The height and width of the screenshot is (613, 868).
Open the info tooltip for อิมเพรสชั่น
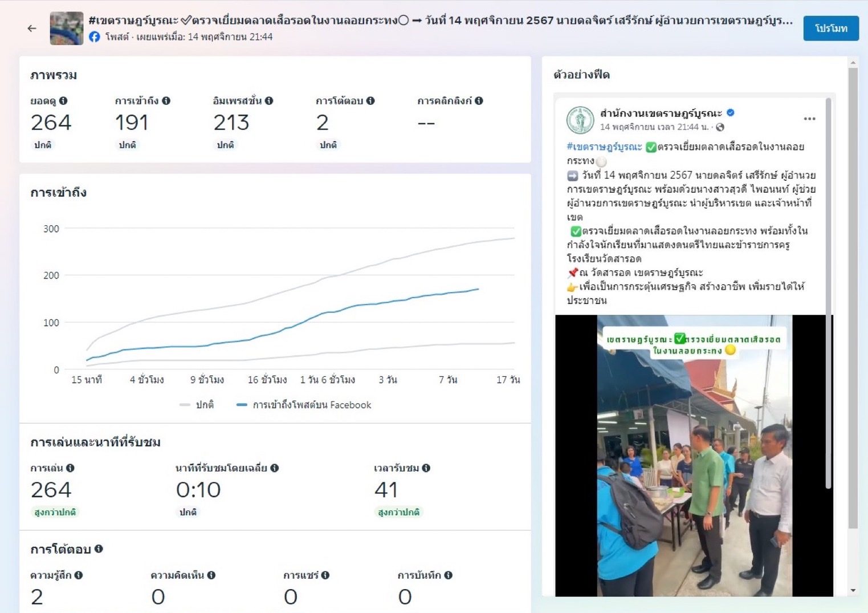[269, 101]
